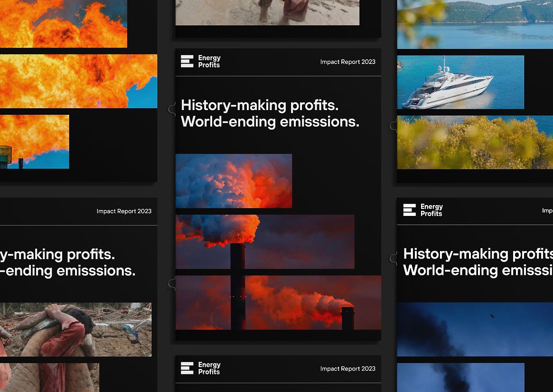The image size is (553, 392).
Task: Click the Energy Profits logo icon on the right cover
Action: click(409, 210)
